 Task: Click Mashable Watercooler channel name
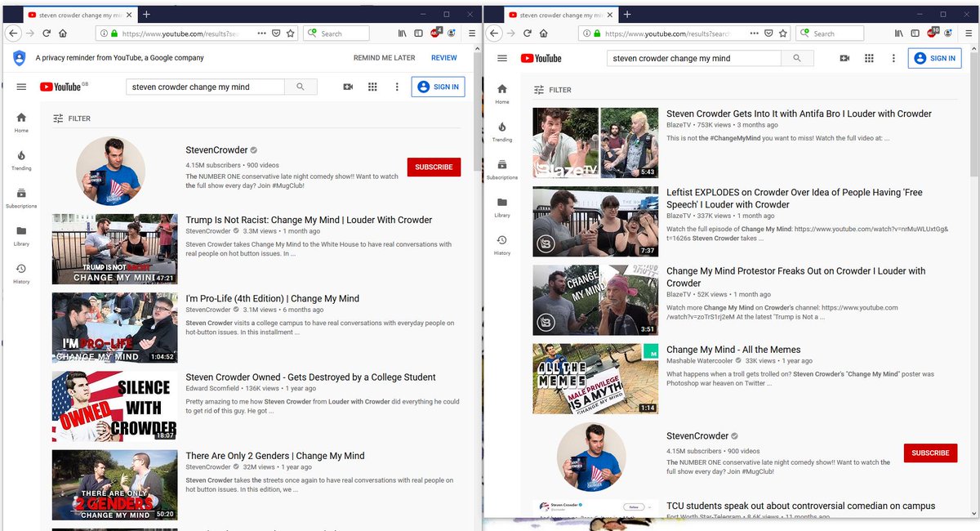(699, 361)
